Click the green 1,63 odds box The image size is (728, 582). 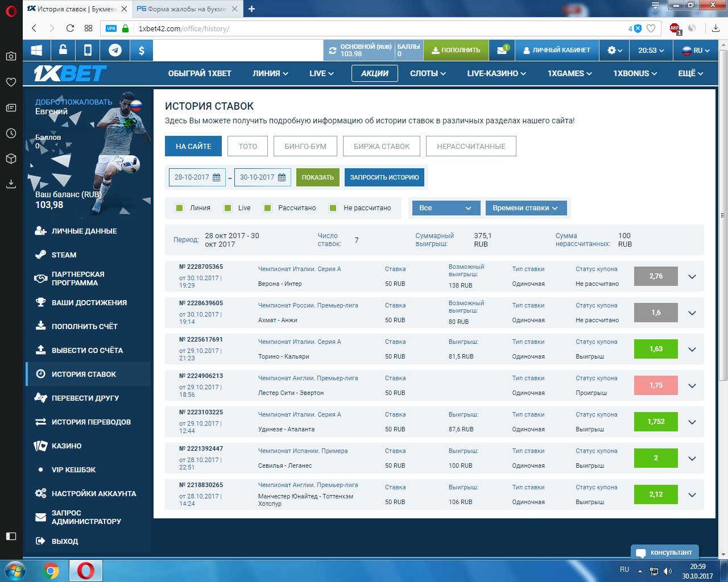tap(656, 349)
